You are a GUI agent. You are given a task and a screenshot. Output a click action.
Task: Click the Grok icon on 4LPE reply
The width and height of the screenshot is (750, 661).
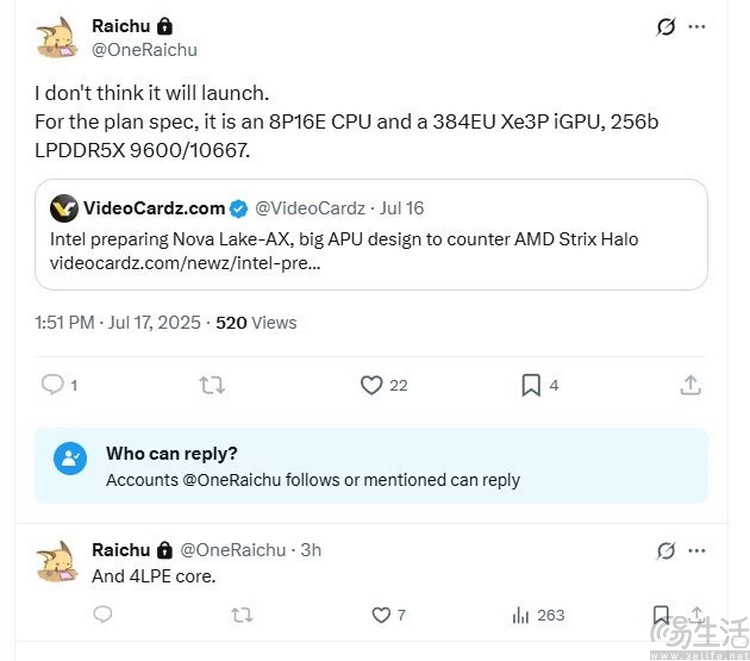666,550
